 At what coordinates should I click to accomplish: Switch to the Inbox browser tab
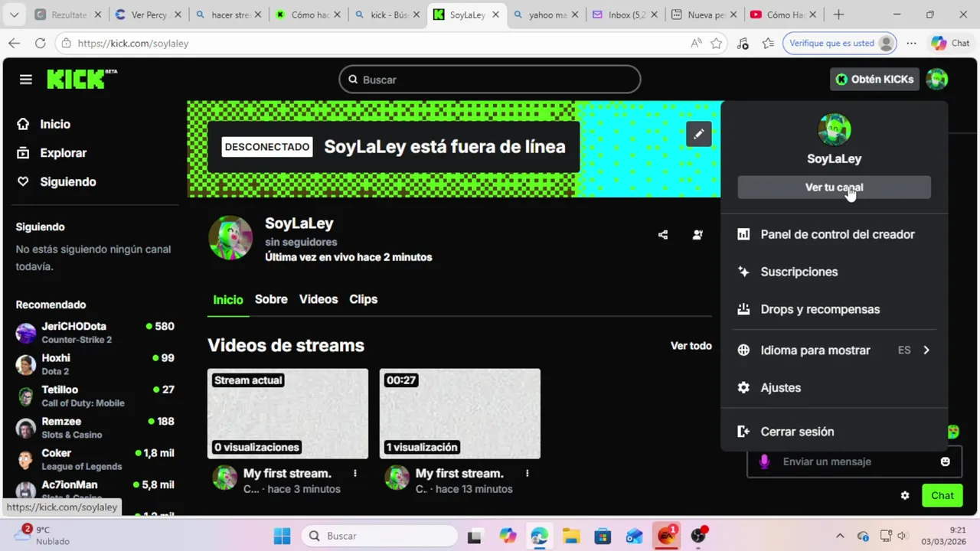(624, 15)
